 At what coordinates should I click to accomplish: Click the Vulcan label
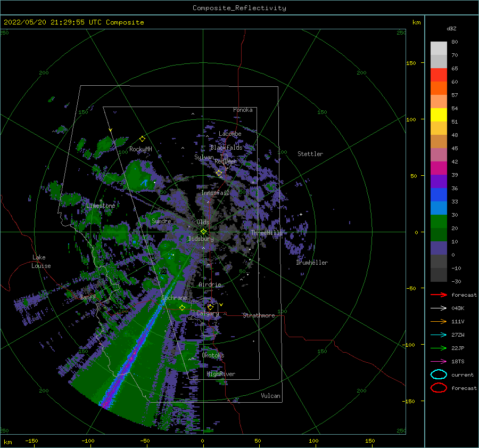pyautogui.click(x=271, y=396)
